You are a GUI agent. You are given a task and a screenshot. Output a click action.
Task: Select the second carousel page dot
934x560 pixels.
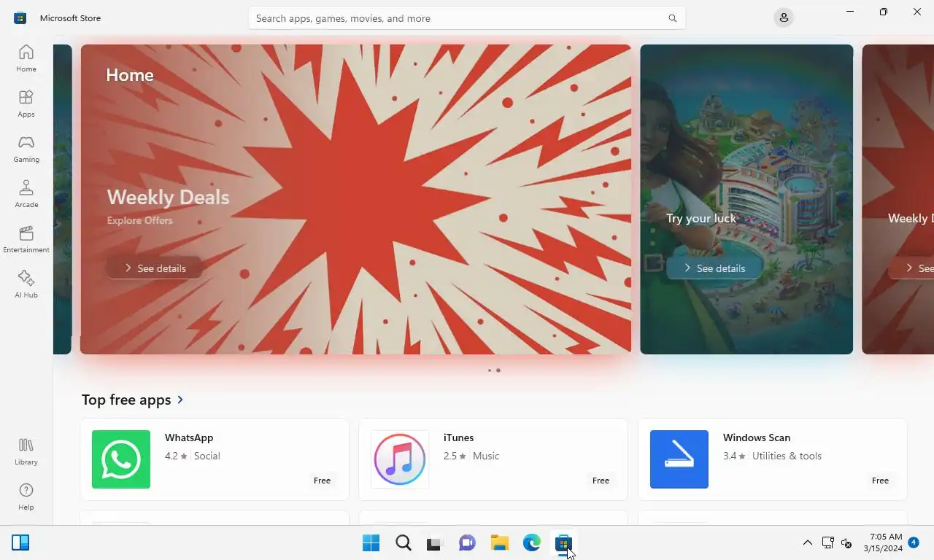[498, 370]
